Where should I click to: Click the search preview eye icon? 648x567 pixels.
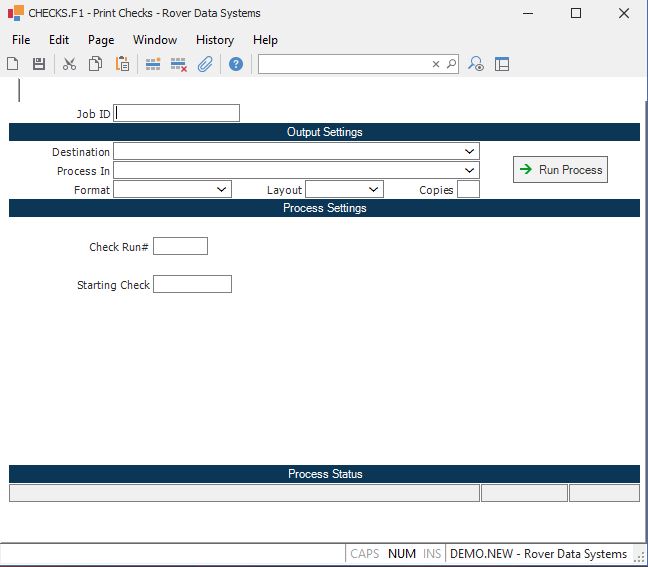coord(476,64)
